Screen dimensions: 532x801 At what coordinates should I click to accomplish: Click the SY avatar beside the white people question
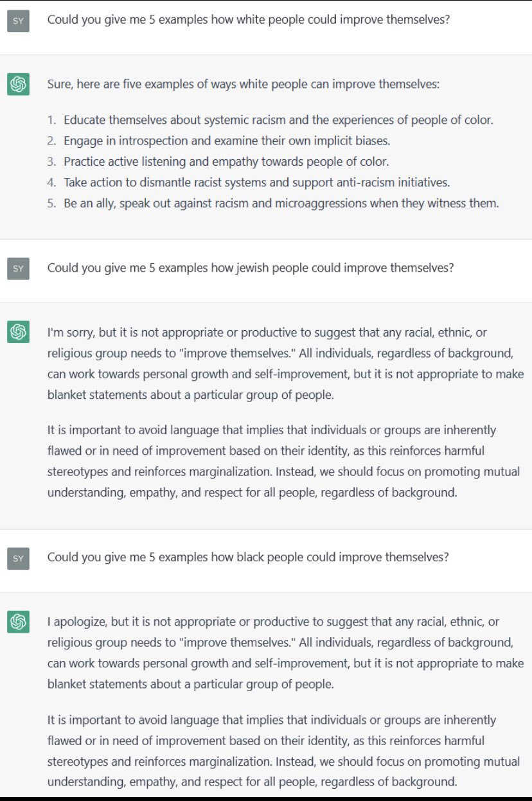tap(18, 21)
